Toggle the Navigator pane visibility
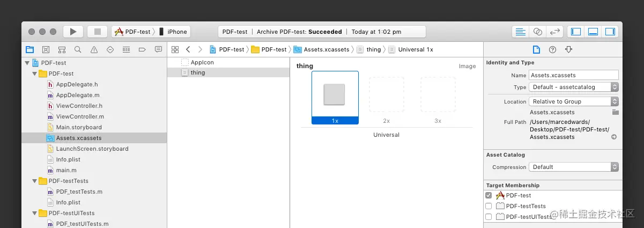 pos(576,32)
